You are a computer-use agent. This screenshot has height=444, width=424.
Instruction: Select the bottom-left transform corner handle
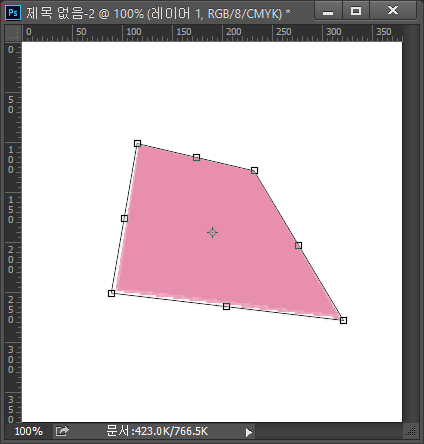(x=112, y=293)
